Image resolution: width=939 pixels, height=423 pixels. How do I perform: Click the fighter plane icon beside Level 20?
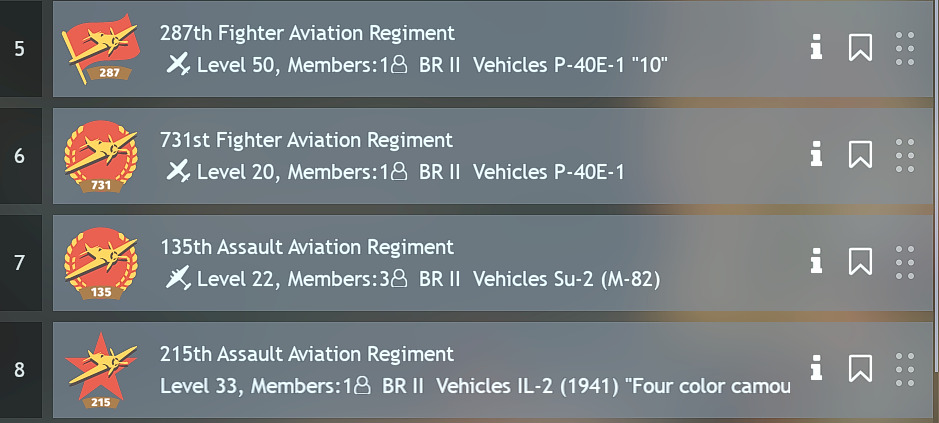[178, 171]
